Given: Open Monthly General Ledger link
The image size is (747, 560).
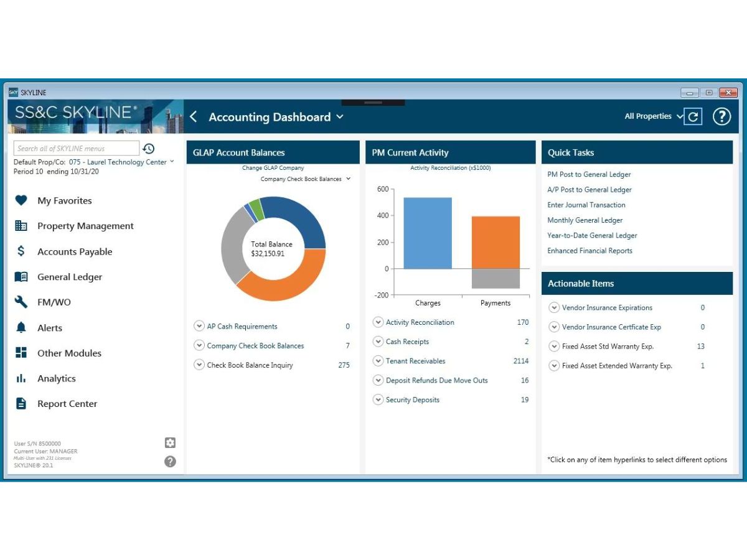Looking at the screenshot, I should pyautogui.click(x=585, y=220).
